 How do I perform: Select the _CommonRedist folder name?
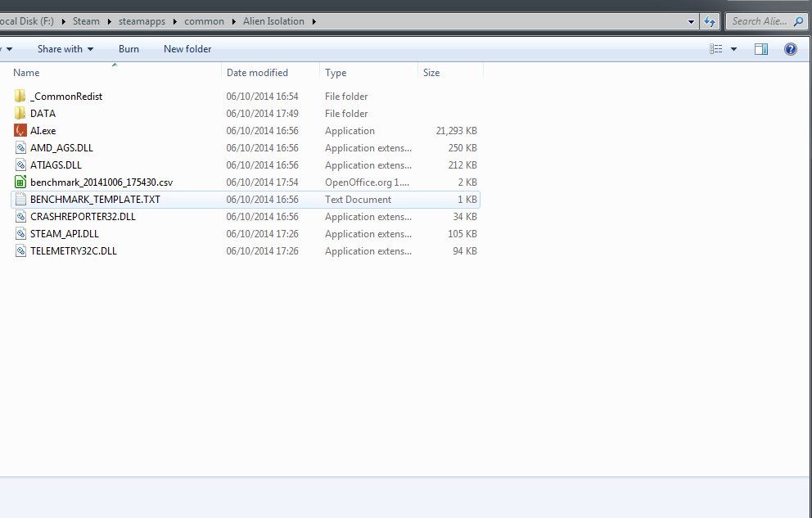[x=66, y=97]
